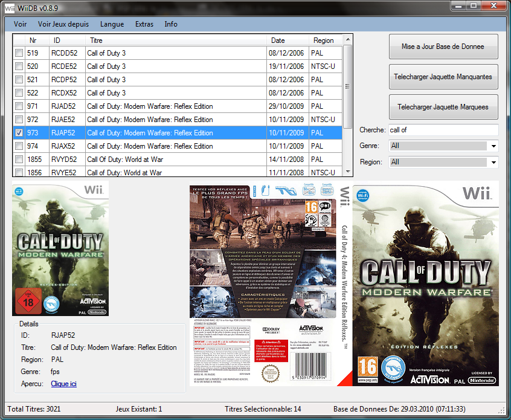Click Telecharger Jaquette Marquees button
The width and height of the screenshot is (511, 420).
pyautogui.click(x=443, y=107)
